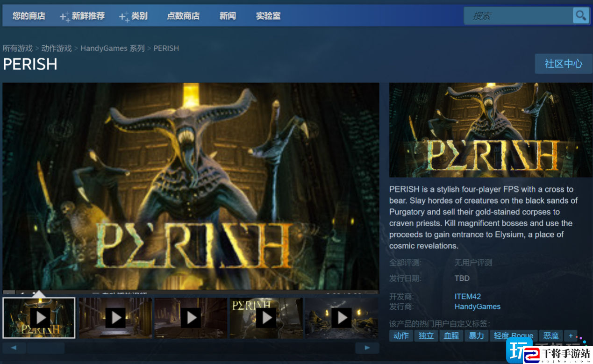The width and height of the screenshot is (593, 364).
Task: Play the third video thumbnail
Action: pos(191,318)
